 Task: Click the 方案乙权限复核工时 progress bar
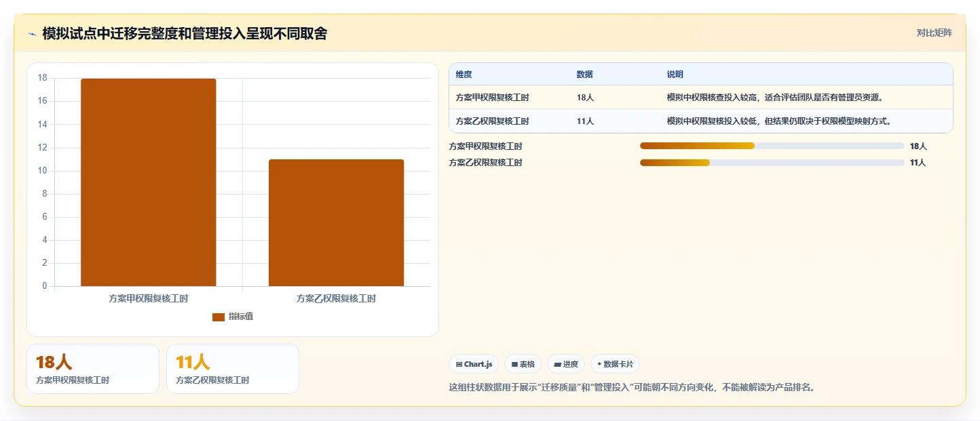pyautogui.click(x=772, y=163)
